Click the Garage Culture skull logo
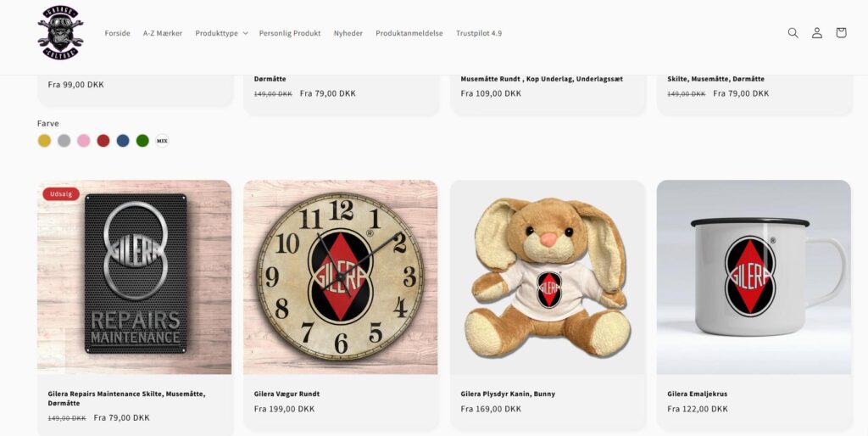 click(x=60, y=33)
